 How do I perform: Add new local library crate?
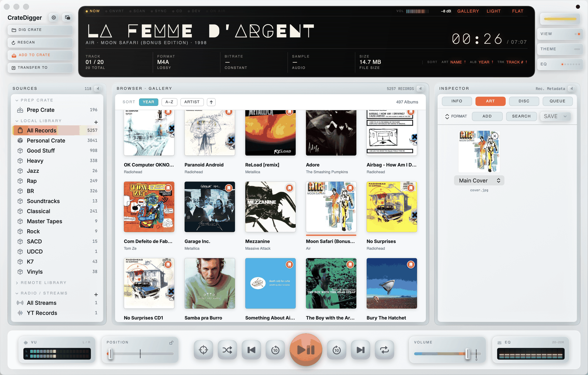tap(96, 122)
